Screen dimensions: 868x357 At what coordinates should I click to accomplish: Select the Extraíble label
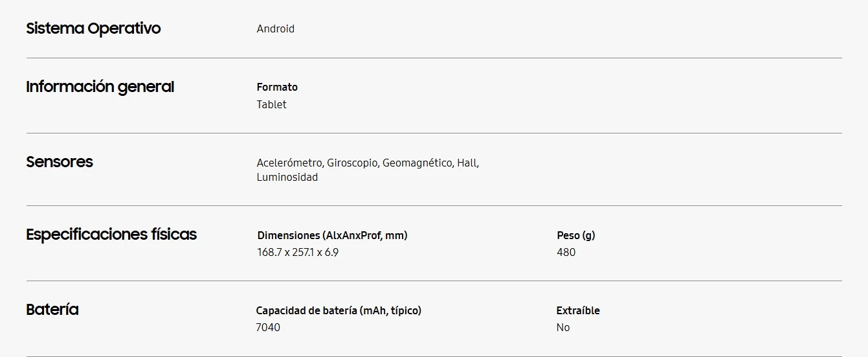point(578,310)
